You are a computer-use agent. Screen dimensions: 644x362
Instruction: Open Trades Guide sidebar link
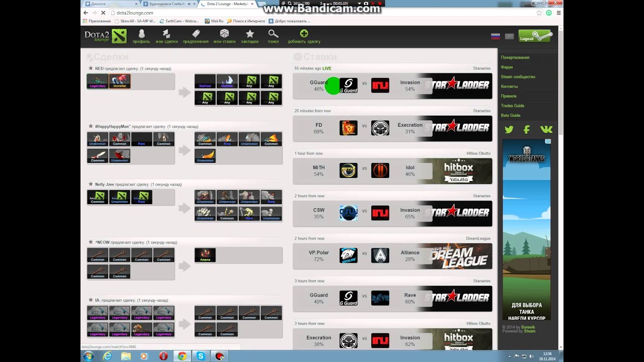(x=512, y=106)
